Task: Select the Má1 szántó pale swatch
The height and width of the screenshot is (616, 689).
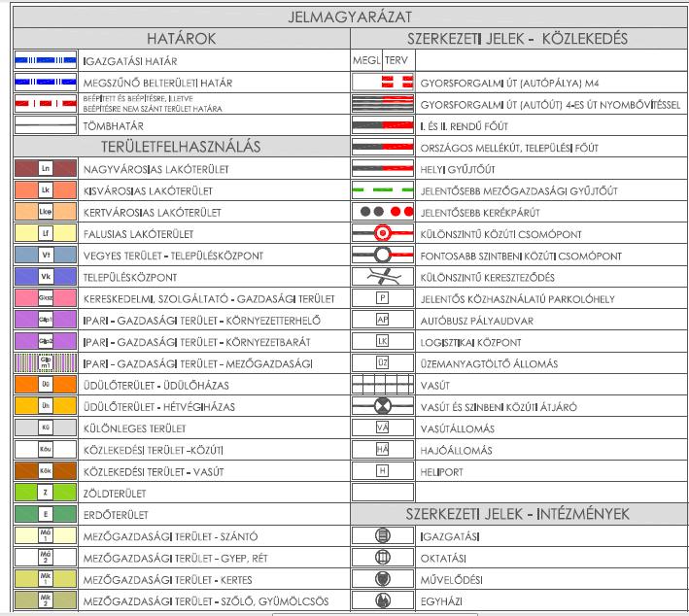Action: point(46,535)
